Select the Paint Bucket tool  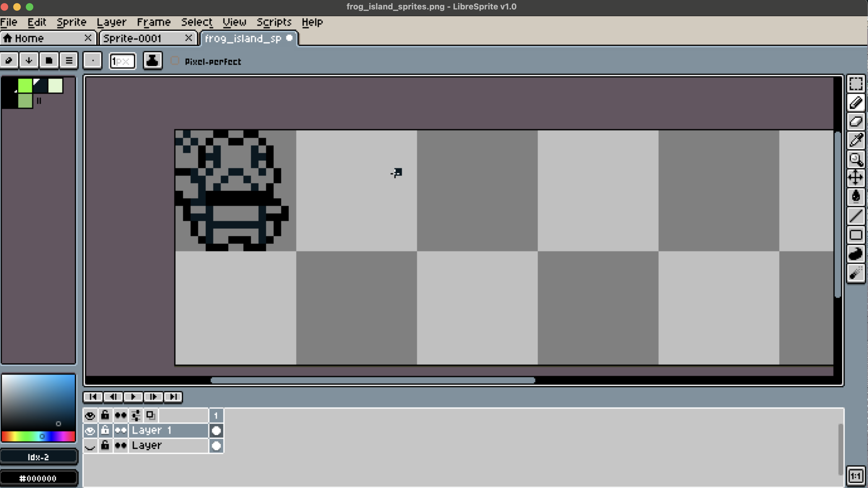point(855,196)
